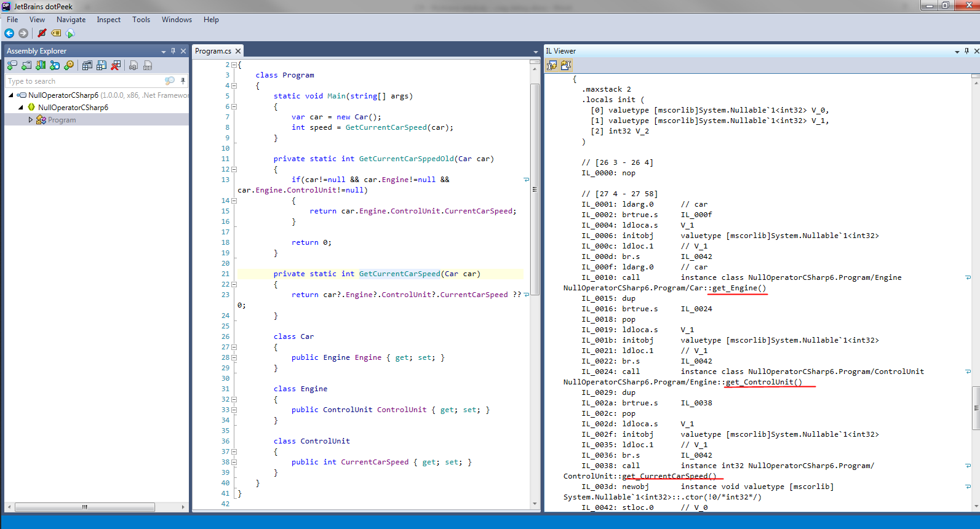Collapse Main method block at line 6

point(234,106)
